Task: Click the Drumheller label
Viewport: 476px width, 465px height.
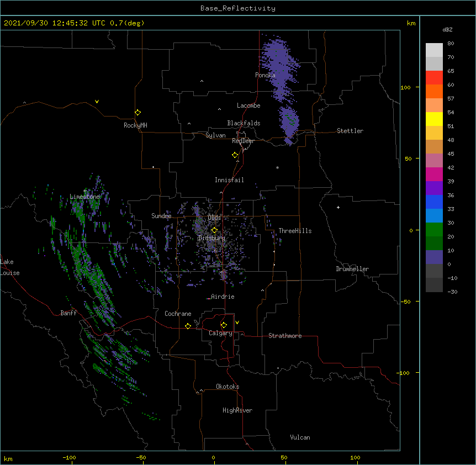Action: click(352, 269)
